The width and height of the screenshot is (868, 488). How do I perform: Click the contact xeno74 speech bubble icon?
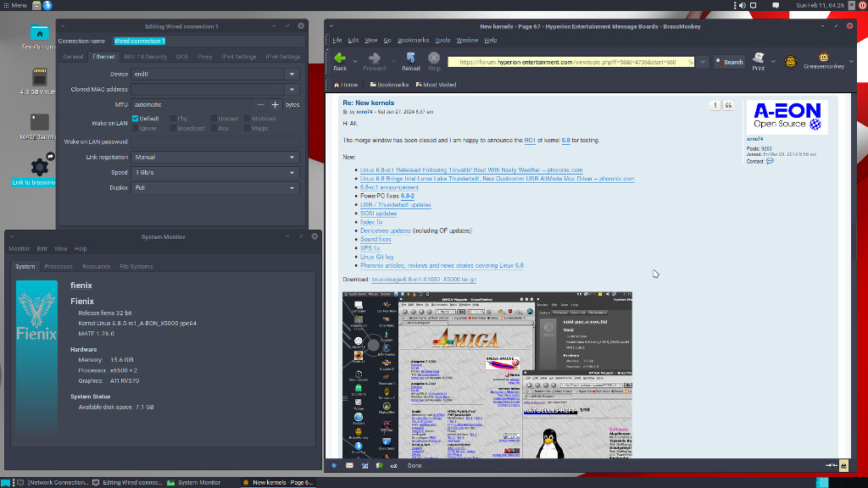(770, 161)
